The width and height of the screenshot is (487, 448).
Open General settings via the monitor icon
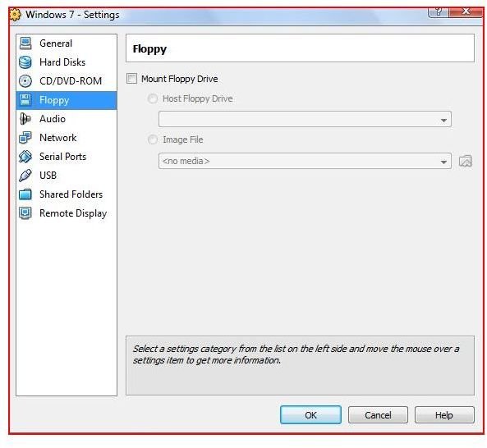click(25, 43)
